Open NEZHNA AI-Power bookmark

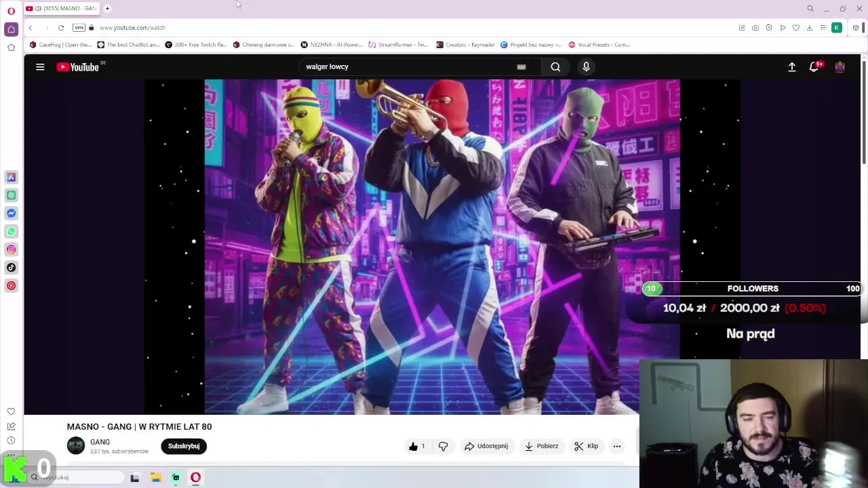tap(332, 45)
